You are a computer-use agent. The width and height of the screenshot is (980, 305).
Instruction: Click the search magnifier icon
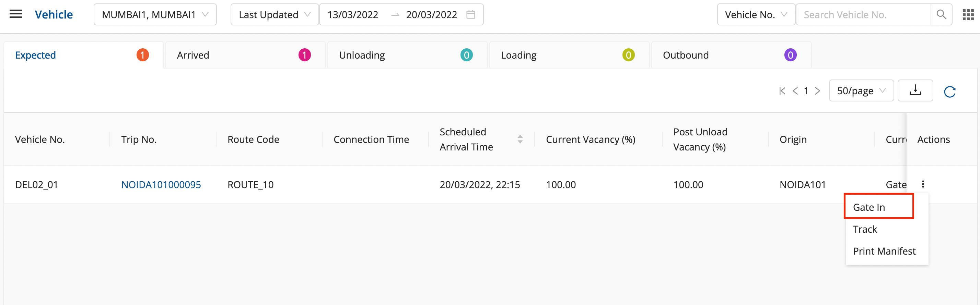click(x=941, y=14)
